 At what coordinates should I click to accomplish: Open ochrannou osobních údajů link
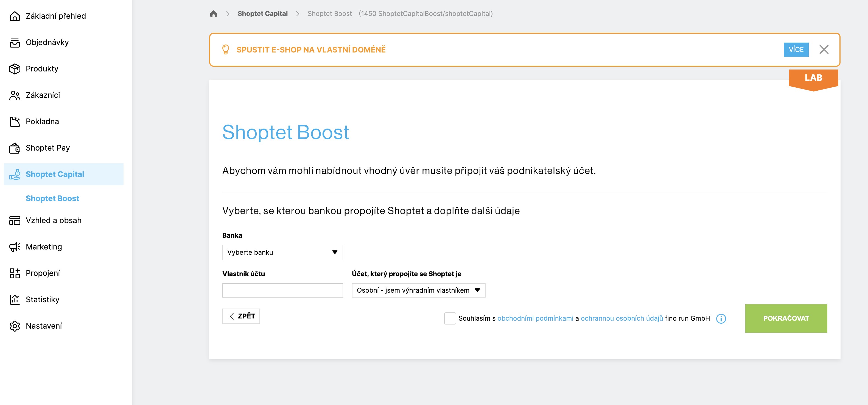coord(622,318)
